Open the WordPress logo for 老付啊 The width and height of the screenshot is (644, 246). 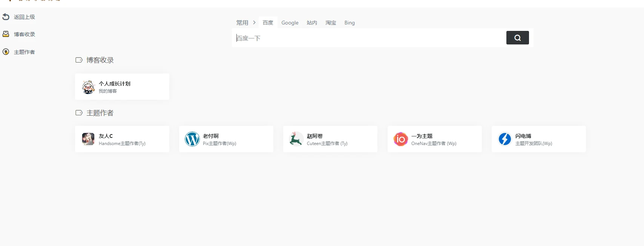pyautogui.click(x=192, y=139)
